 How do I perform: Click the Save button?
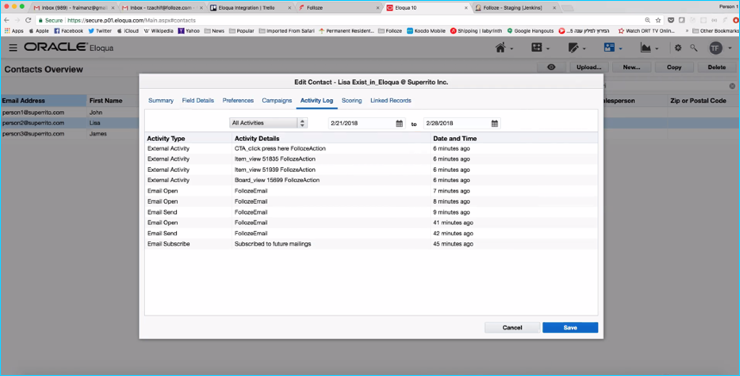[570, 327]
